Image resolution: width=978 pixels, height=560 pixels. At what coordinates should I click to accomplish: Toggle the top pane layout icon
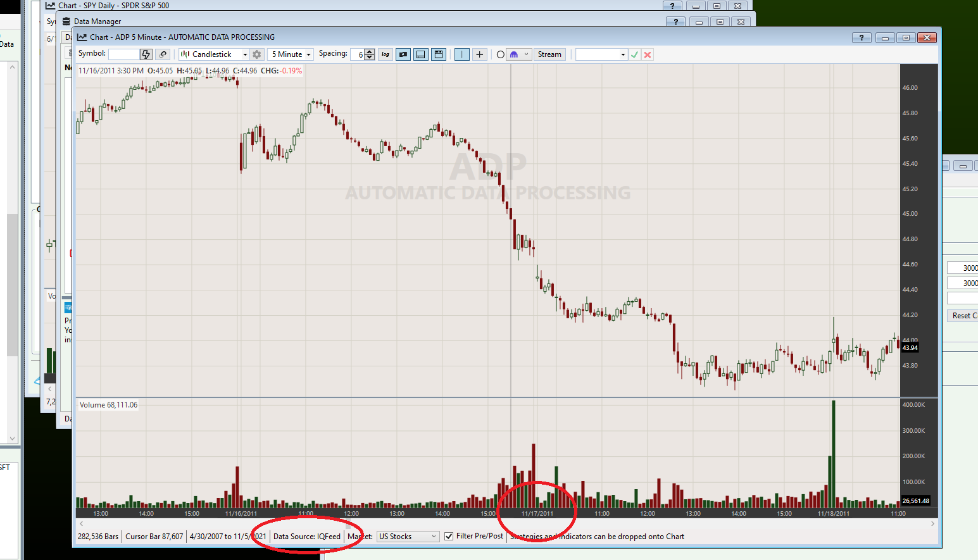click(438, 54)
